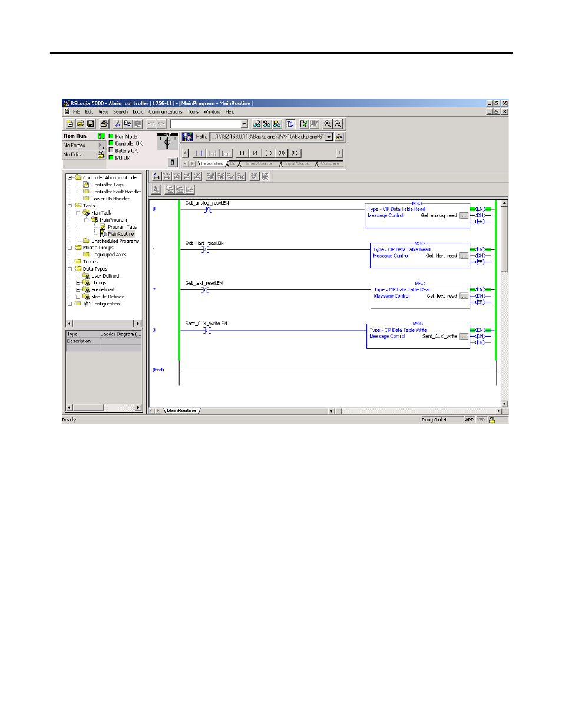Insert an Output Latch instruction
Image resolution: width=562 pixels, height=728 pixels.
tap(294, 153)
